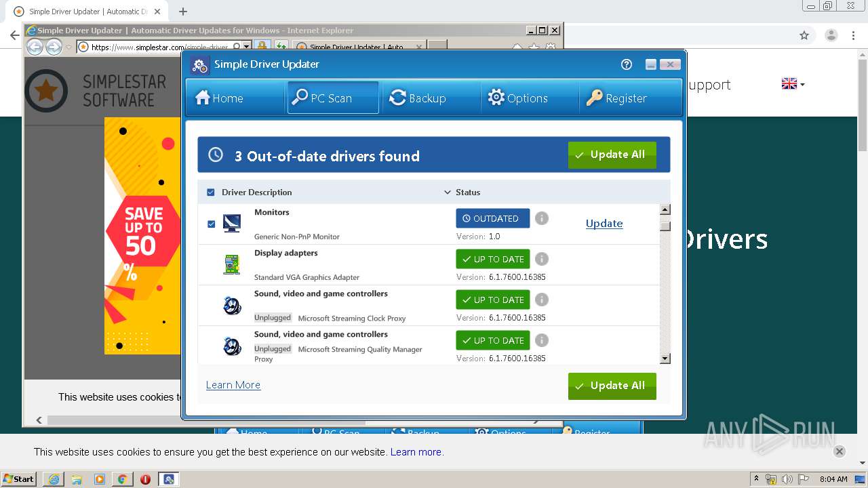Click the Learn More link in the updater
This screenshot has width=868, height=488.
233,384
